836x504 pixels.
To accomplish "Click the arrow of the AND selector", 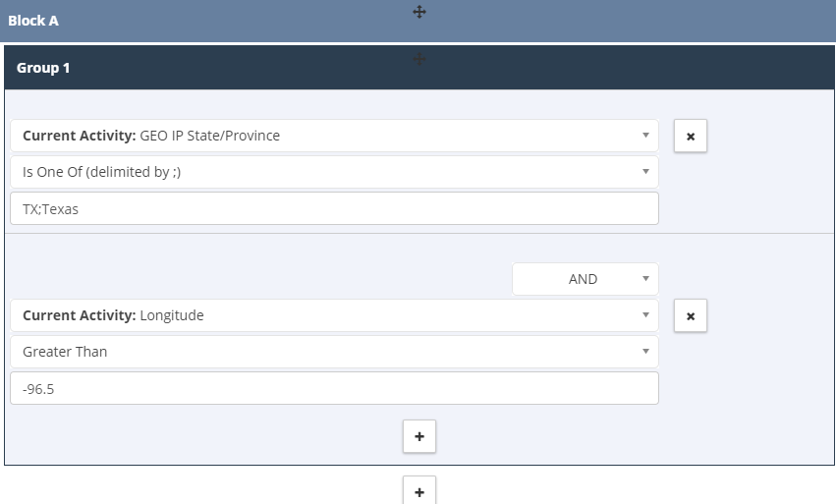I will click(x=645, y=278).
